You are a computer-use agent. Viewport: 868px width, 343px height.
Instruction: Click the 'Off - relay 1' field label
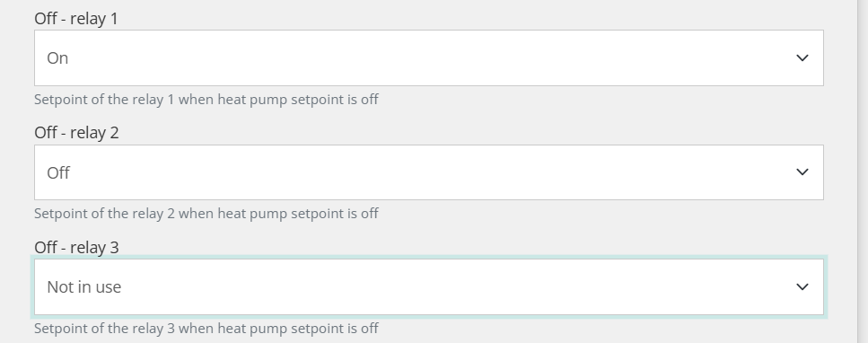tap(76, 18)
